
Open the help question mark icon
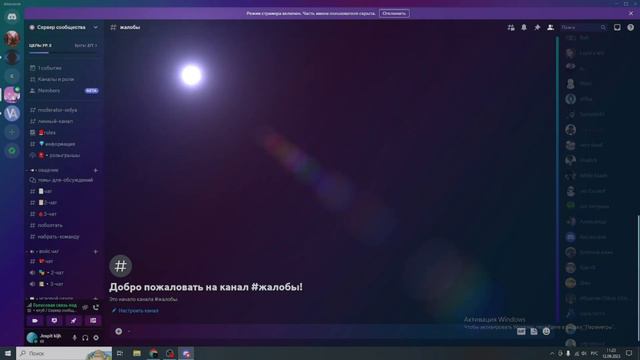tap(631, 27)
